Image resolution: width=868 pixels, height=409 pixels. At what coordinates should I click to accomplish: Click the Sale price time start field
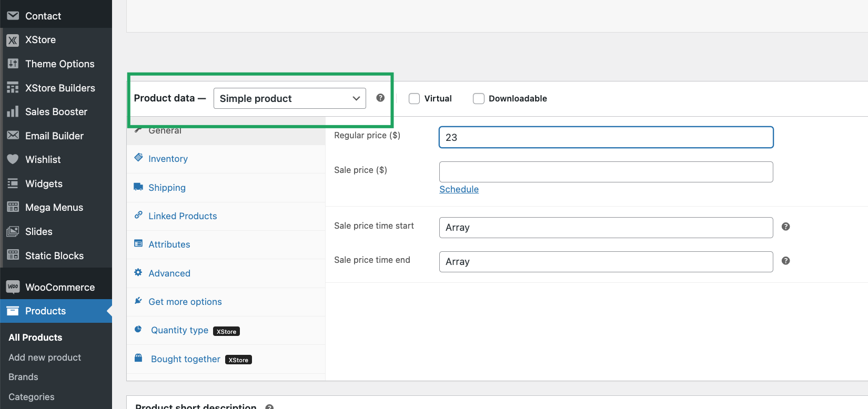coord(606,228)
